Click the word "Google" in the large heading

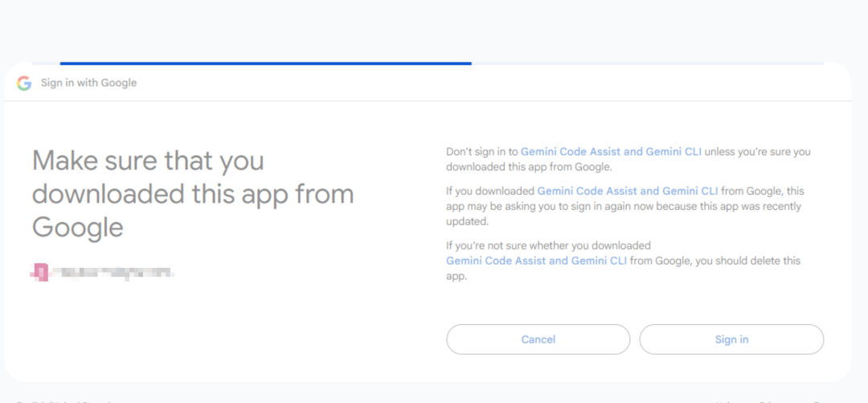[77, 228]
